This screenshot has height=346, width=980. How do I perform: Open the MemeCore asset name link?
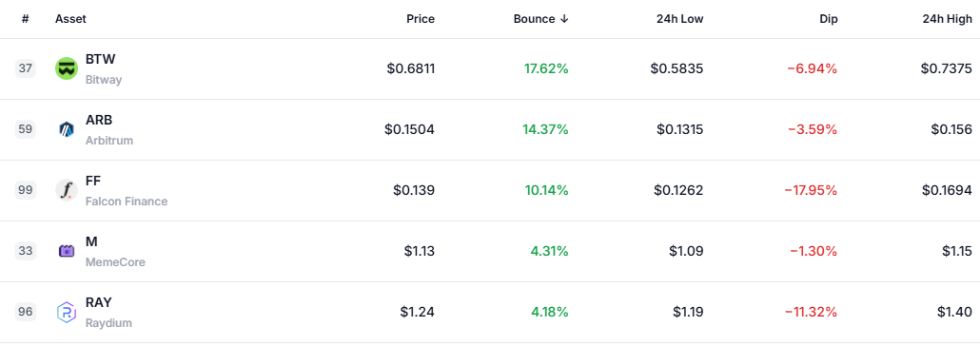[x=116, y=261]
